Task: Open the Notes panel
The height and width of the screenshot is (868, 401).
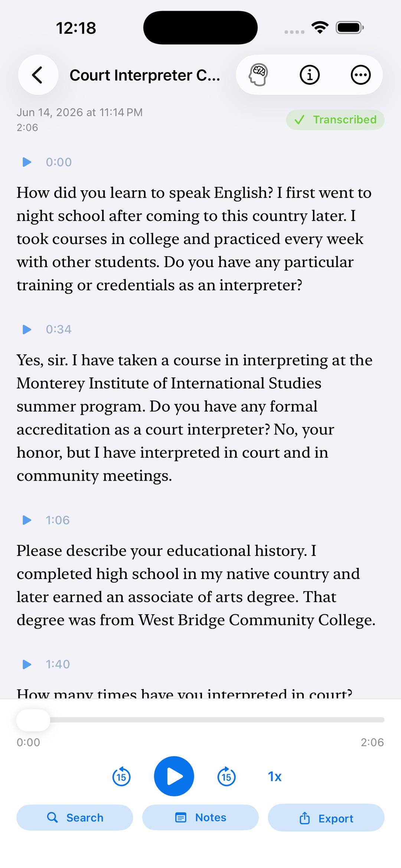Action: coord(200,817)
